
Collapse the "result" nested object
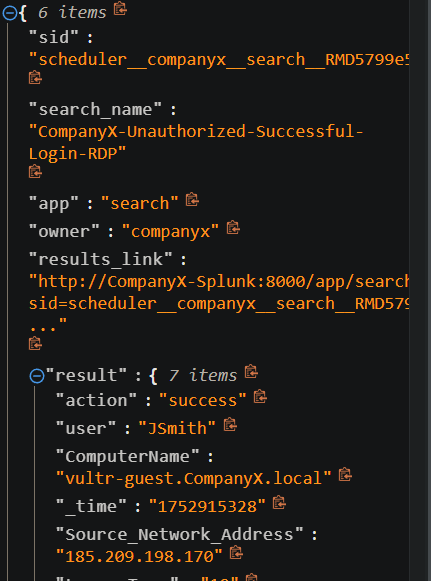click(x=37, y=376)
